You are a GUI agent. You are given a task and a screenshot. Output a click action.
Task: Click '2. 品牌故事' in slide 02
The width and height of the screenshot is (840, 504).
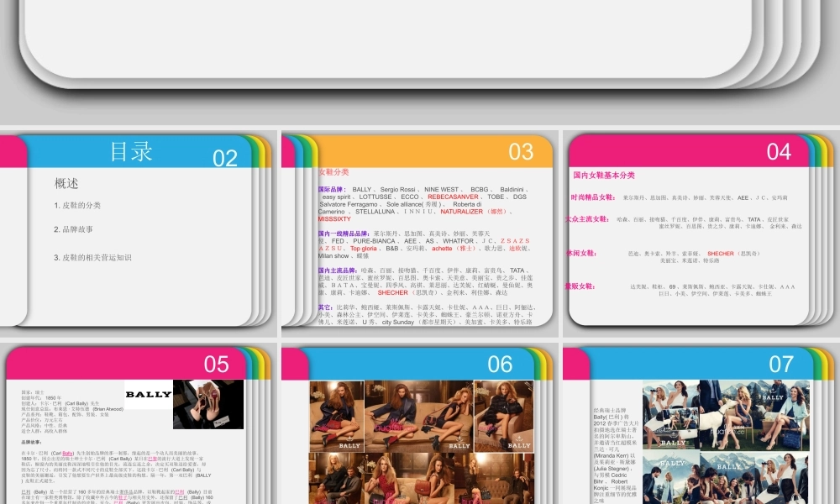73,229
